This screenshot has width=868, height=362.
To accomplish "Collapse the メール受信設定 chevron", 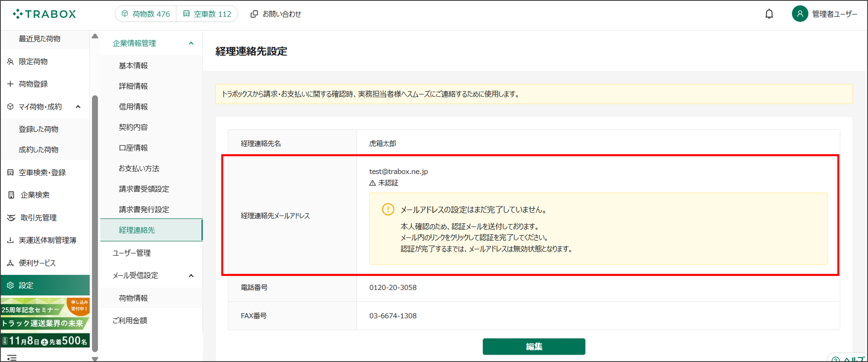I will coord(191,275).
